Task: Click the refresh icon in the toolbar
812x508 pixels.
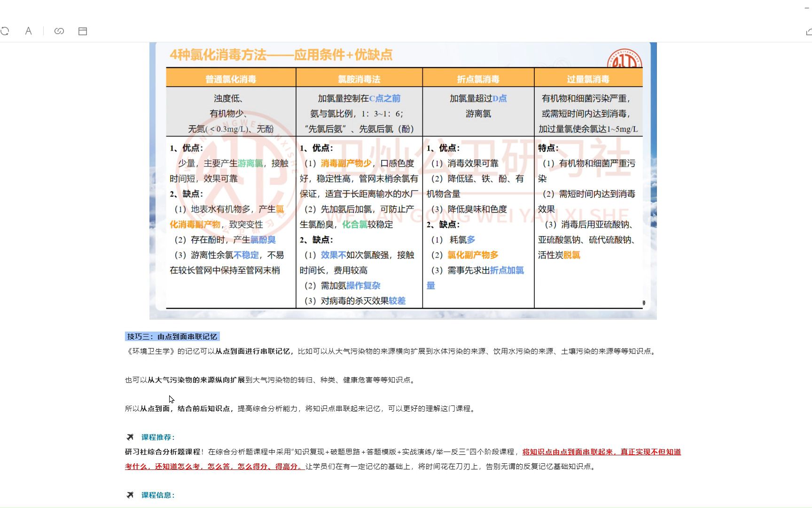Action: coord(5,31)
